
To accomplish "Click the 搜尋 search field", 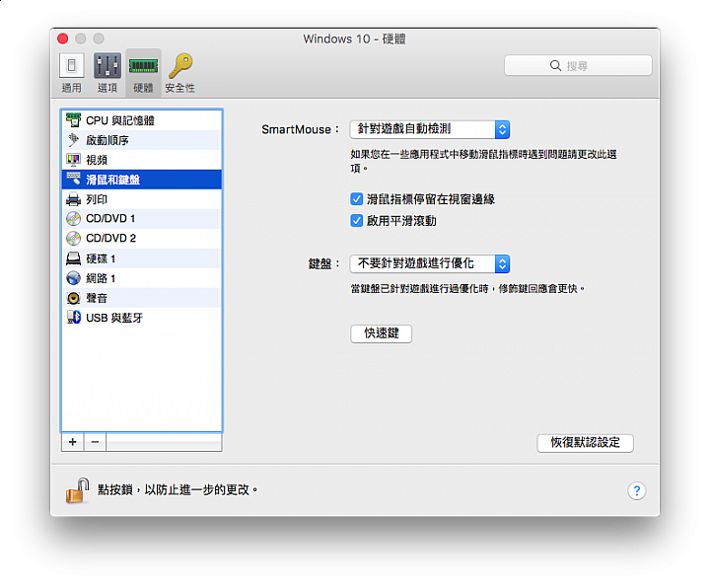I will pyautogui.click(x=578, y=66).
